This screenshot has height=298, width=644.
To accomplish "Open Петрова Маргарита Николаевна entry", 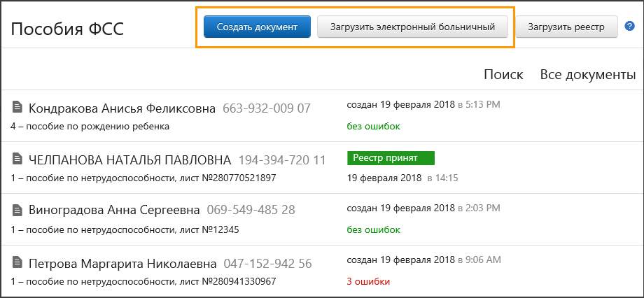I will pos(123,264).
